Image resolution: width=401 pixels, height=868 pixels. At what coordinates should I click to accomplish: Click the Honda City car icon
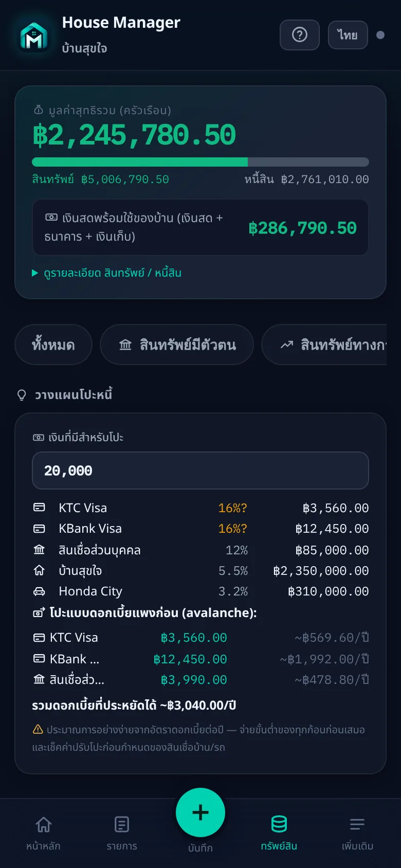pos(39,591)
